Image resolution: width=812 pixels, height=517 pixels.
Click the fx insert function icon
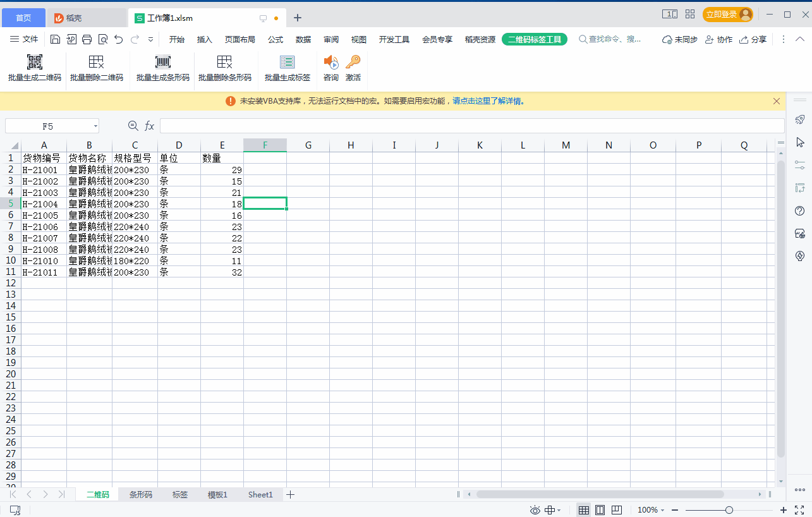coord(150,126)
